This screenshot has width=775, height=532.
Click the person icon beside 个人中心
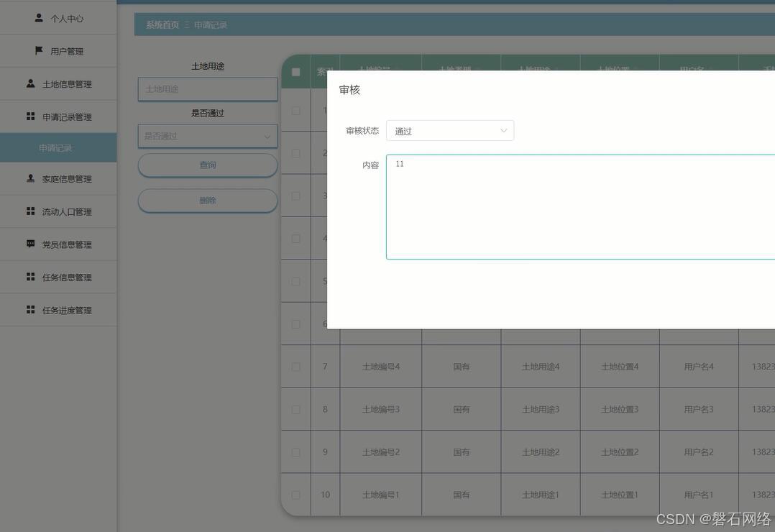(x=39, y=18)
